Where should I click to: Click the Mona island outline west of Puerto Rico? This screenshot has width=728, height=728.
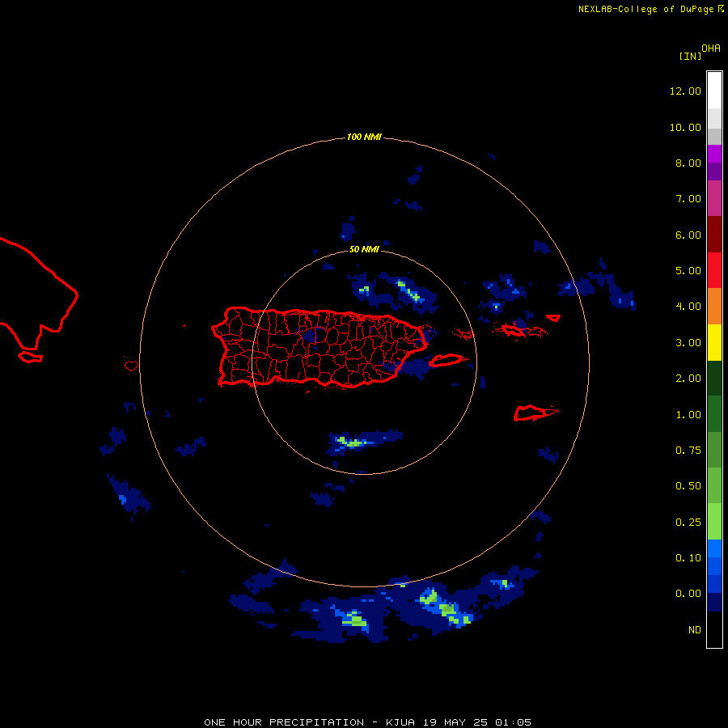pos(131,366)
